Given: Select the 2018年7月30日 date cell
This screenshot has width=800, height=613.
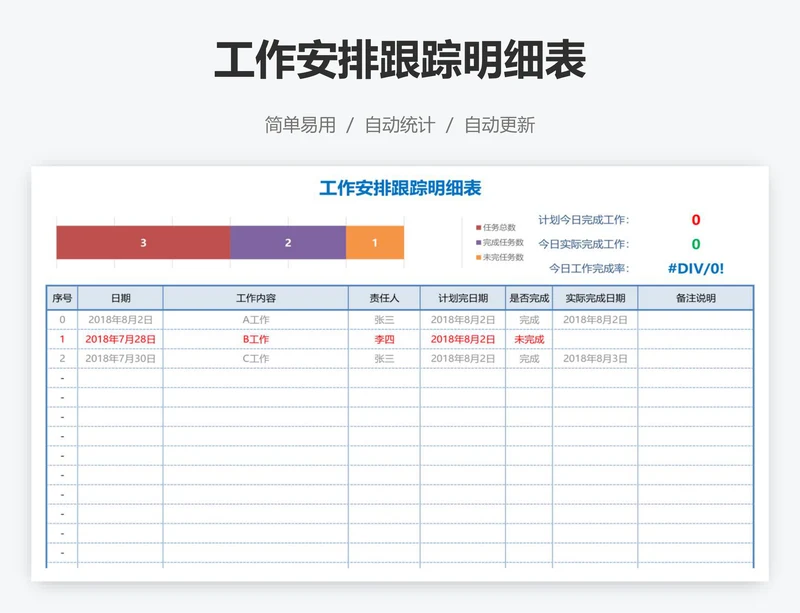Looking at the screenshot, I should (x=120, y=358).
